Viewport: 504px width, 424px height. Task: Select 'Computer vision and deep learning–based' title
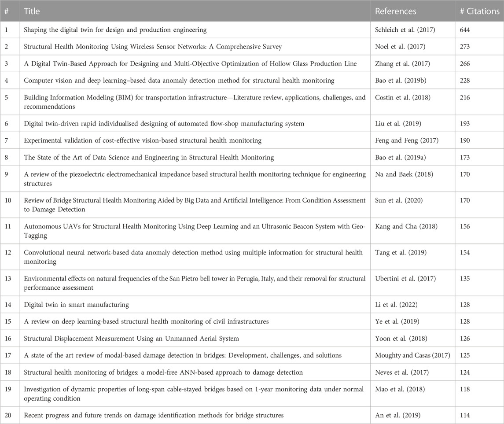(x=179, y=81)
